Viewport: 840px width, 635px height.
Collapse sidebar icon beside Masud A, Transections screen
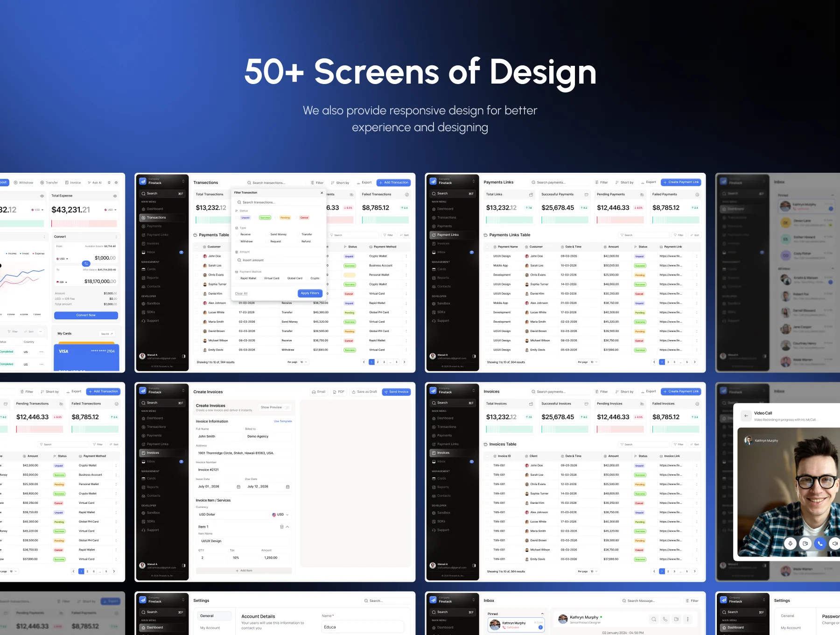point(183,356)
